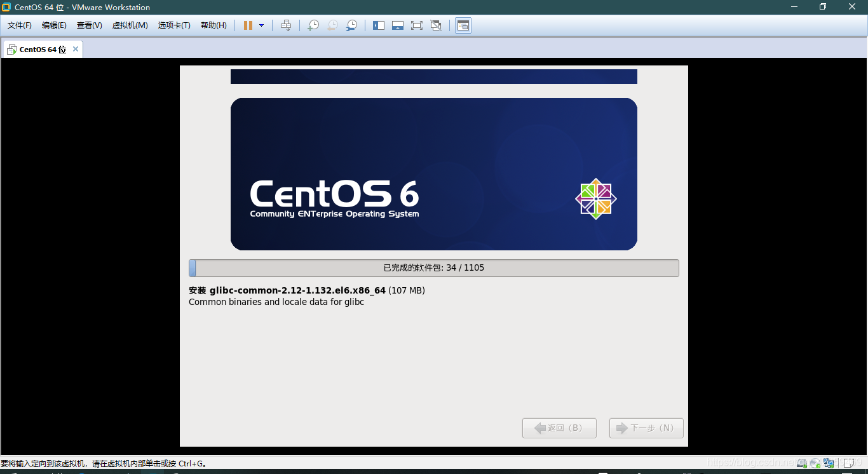868x474 pixels.
Task: Revert to the previous snapshot icon
Action: [332, 25]
